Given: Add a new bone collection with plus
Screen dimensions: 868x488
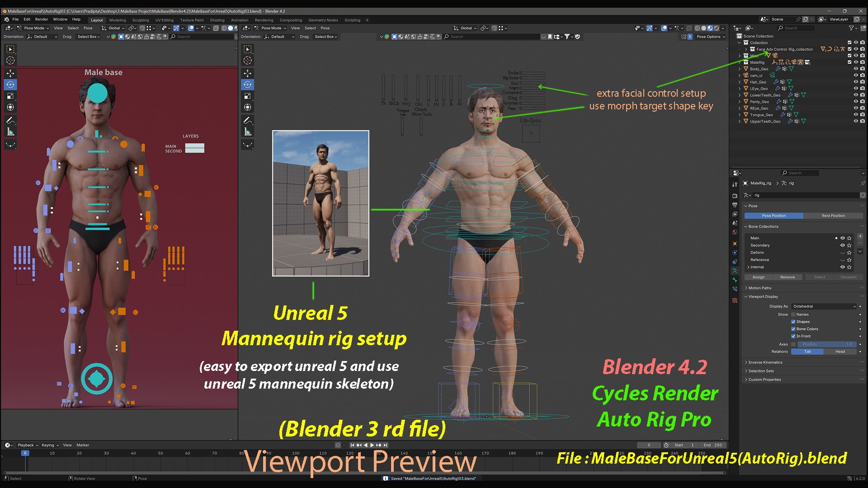Looking at the screenshot, I should 860,236.
